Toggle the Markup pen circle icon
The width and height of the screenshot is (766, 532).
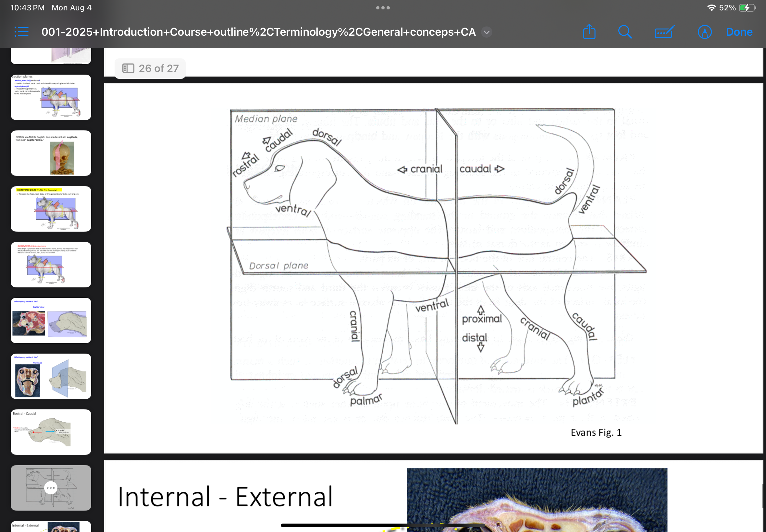click(705, 32)
